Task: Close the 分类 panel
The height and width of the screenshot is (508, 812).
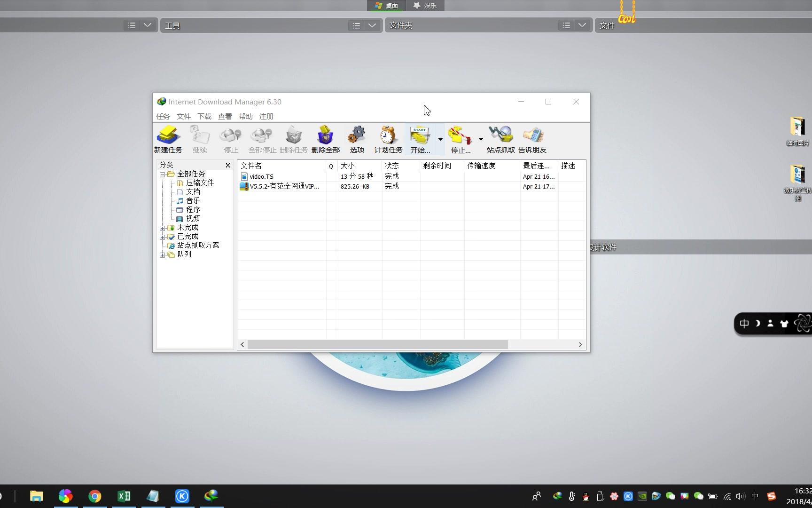Action: tap(228, 165)
